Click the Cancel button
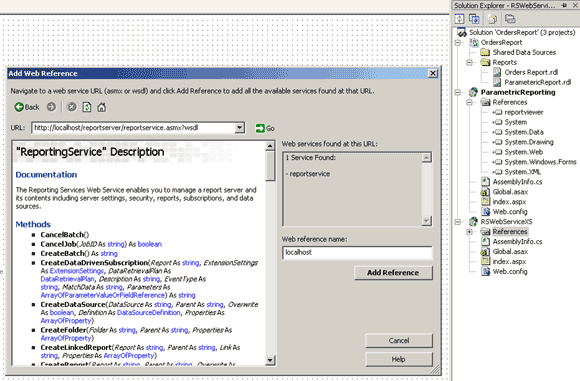Screen dimensions: 580x381 399,340
